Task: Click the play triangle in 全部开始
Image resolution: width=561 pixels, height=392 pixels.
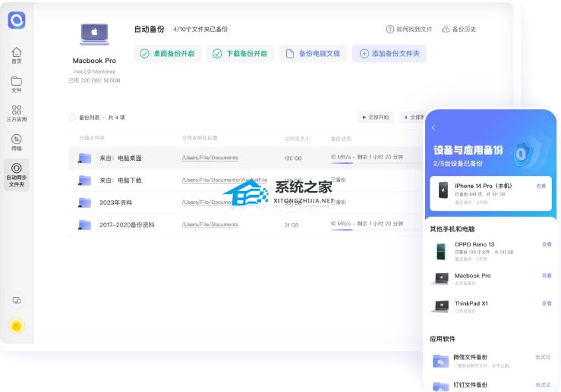Action: coord(364,118)
